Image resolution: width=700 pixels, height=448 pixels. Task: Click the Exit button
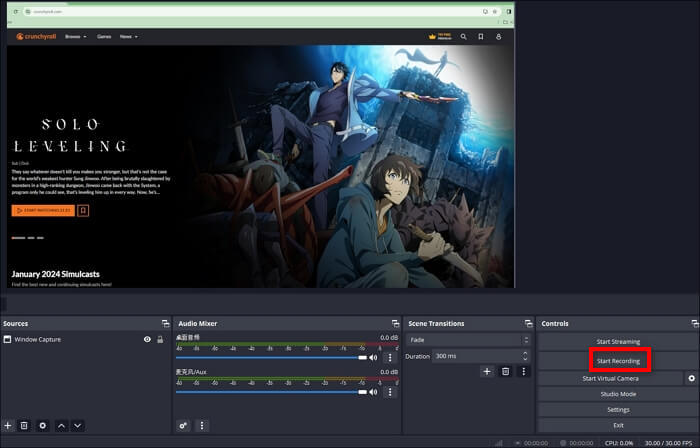click(618, 425)
